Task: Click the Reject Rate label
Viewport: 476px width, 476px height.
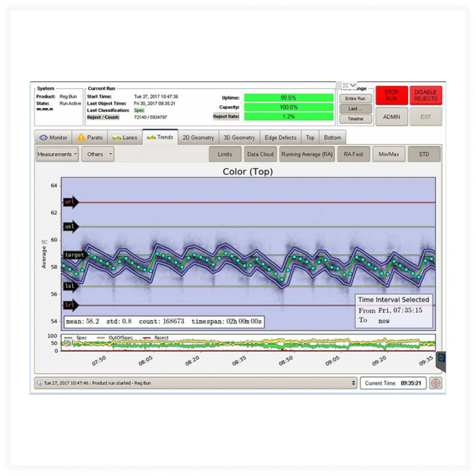Action: click(226, 117)
